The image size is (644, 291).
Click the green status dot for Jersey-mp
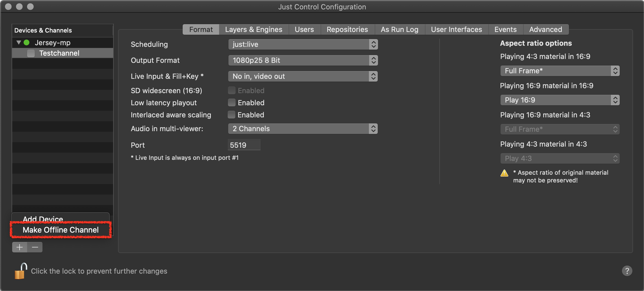tap(27, 43)
